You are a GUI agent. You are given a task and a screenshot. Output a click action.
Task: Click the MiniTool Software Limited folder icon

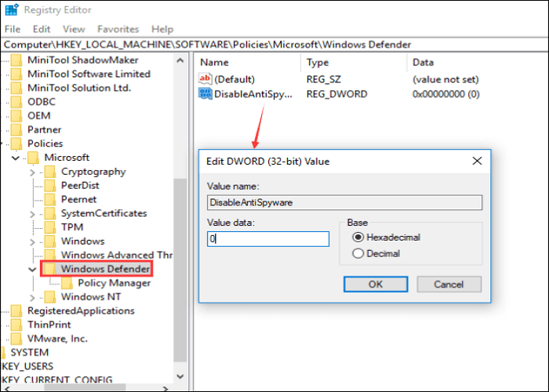tap(16, 74)
